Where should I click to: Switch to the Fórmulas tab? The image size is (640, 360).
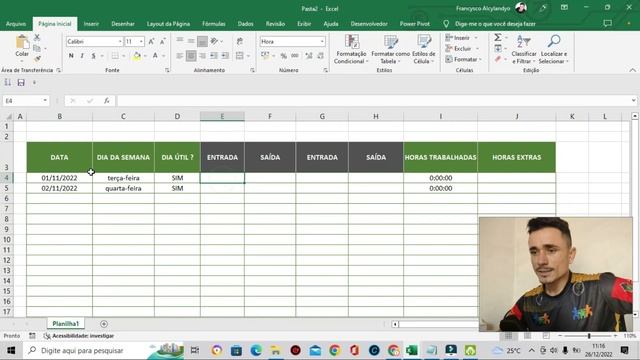[213, 24]
